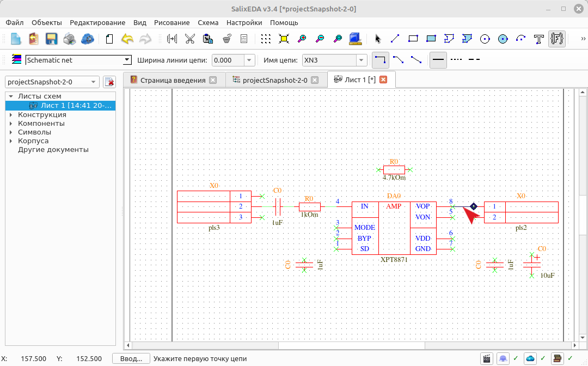Create a new project with the blank page icon
This screenshot has width=588, height=366.
pos(16,39)
